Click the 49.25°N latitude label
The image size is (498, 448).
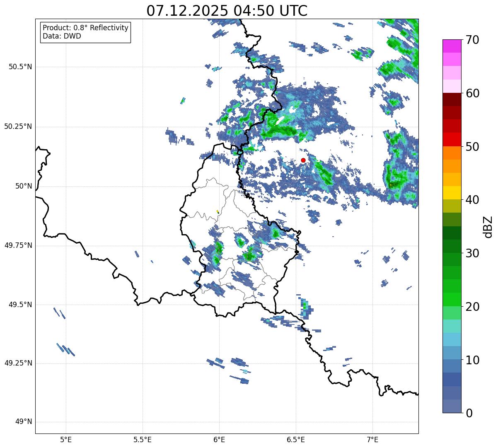click(x=18, y=363)
